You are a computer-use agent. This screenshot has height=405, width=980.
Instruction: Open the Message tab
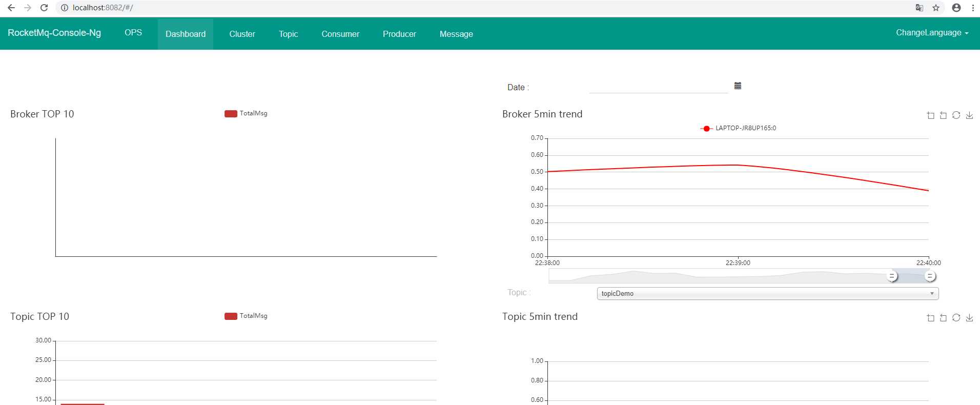456,34
